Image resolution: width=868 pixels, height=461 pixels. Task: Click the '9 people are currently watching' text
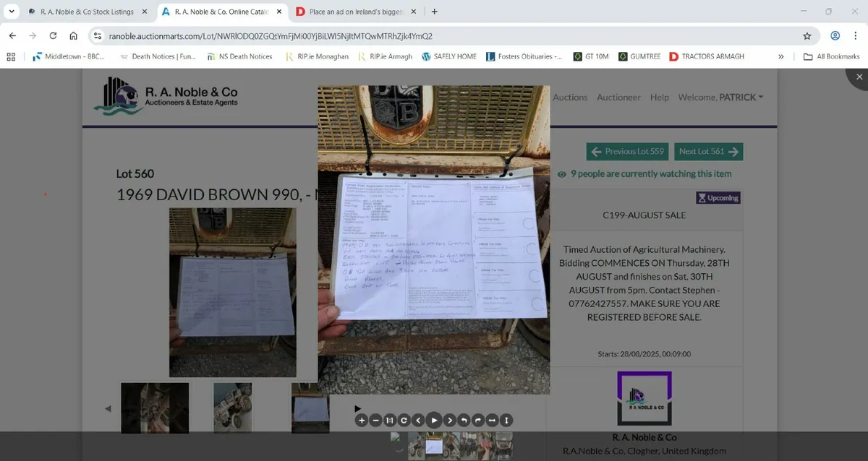(651, 173)
